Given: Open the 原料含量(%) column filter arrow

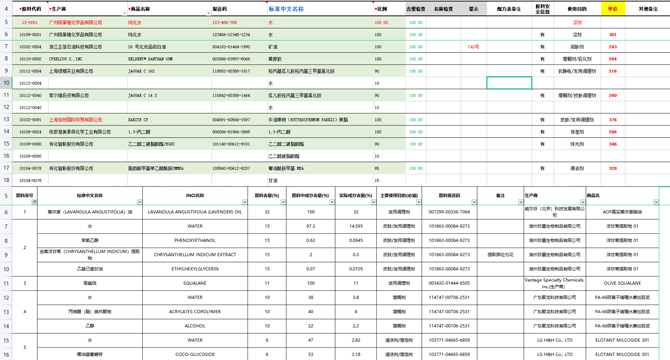Looking at the screenshot, I should [x=283, y=202].
